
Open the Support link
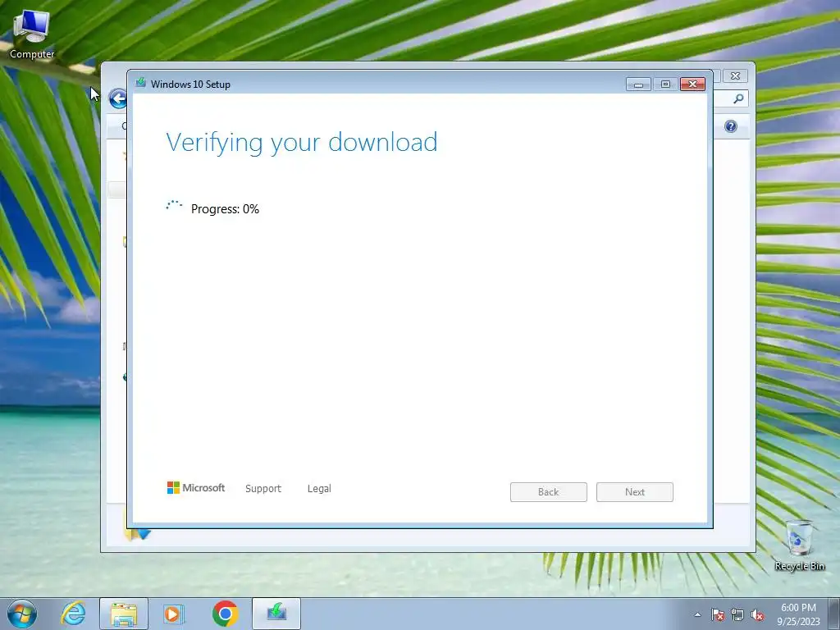(263, 489)
